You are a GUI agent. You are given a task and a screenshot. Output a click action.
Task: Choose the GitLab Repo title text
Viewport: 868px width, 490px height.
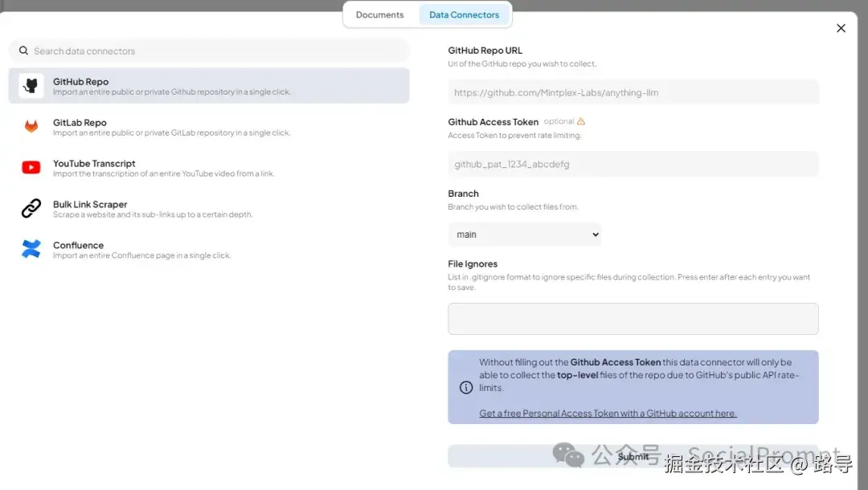[80, 122]
